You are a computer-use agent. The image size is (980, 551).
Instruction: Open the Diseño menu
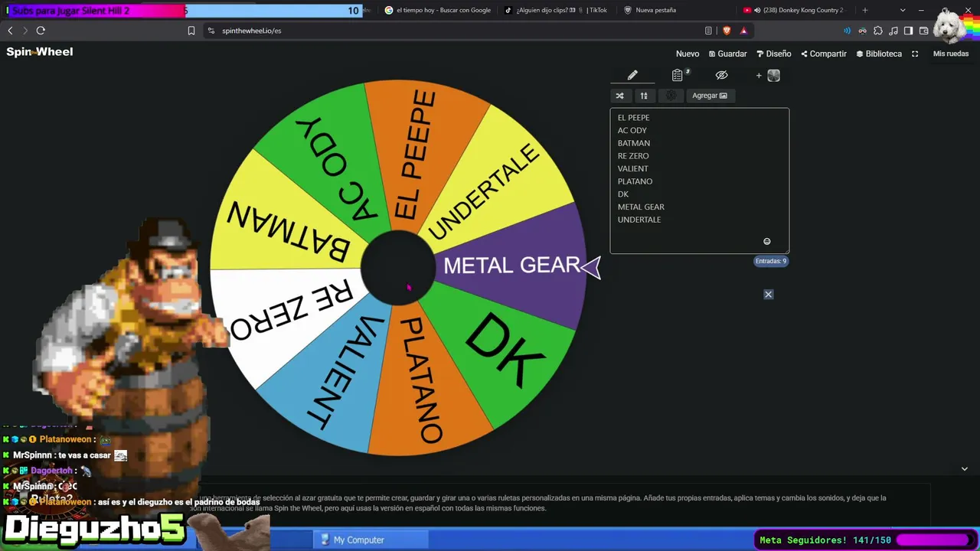click(774, 54)
